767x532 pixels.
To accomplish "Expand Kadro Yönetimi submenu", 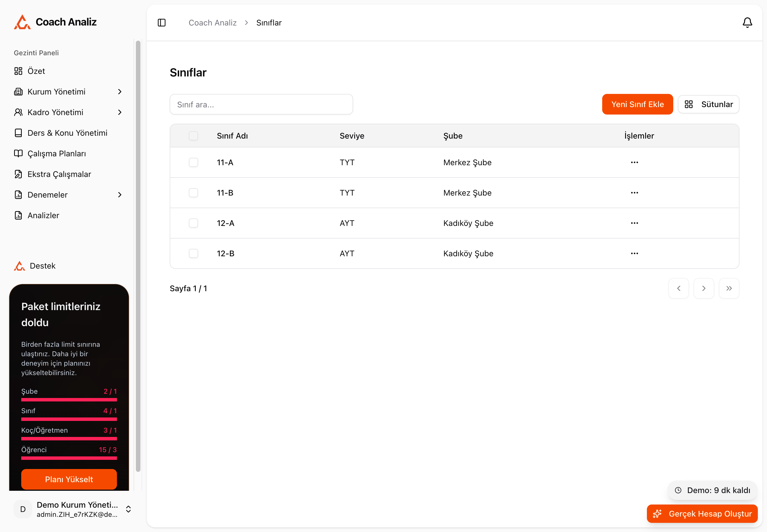I will tap(120, 112).
